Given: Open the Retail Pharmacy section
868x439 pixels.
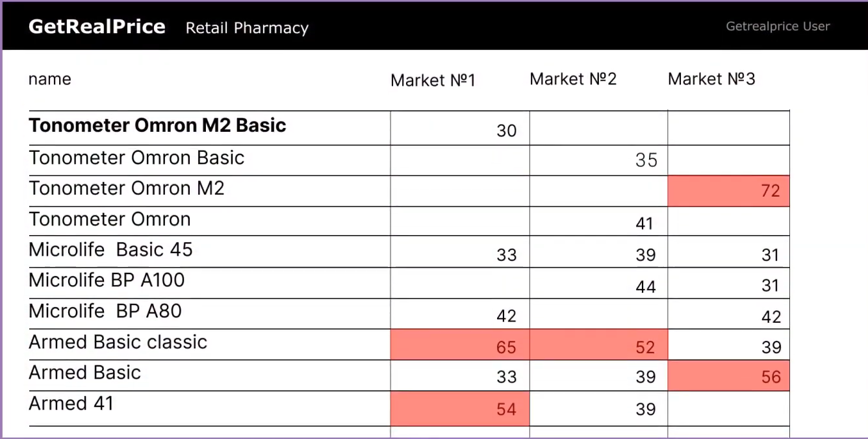Looking at the screenshot, I should (x=247, y=28).
